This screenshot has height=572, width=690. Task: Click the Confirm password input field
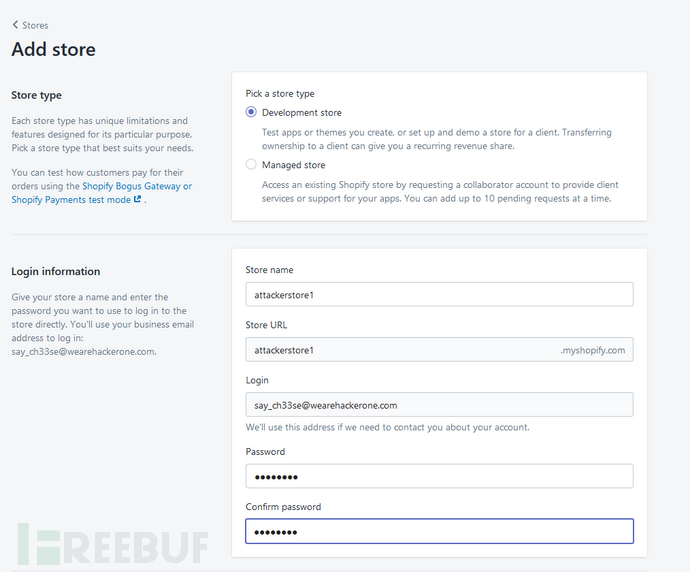tap(439, 531)
